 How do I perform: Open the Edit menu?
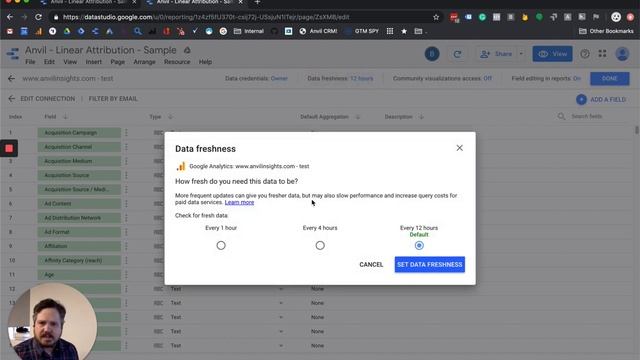click(x=49, y=62)
